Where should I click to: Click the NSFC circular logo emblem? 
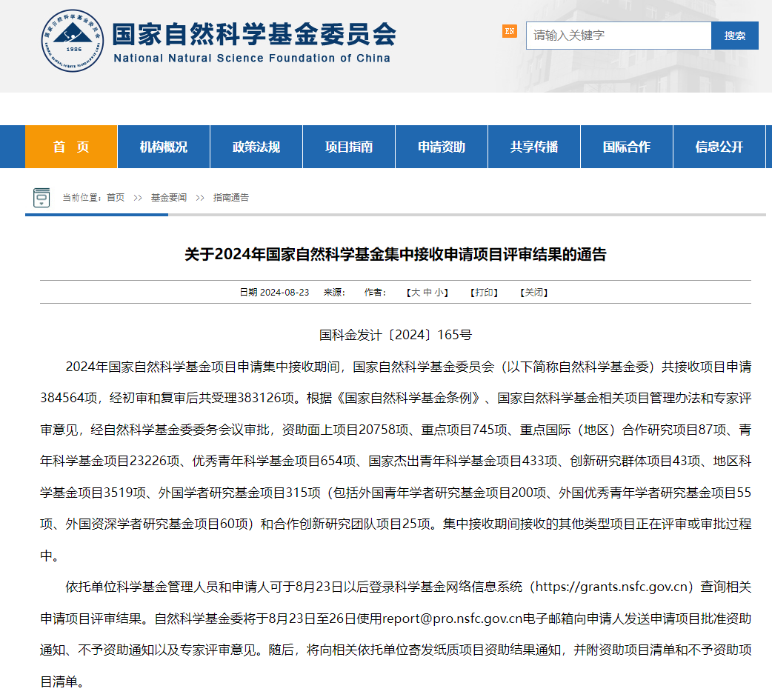[x=73, y=42]
